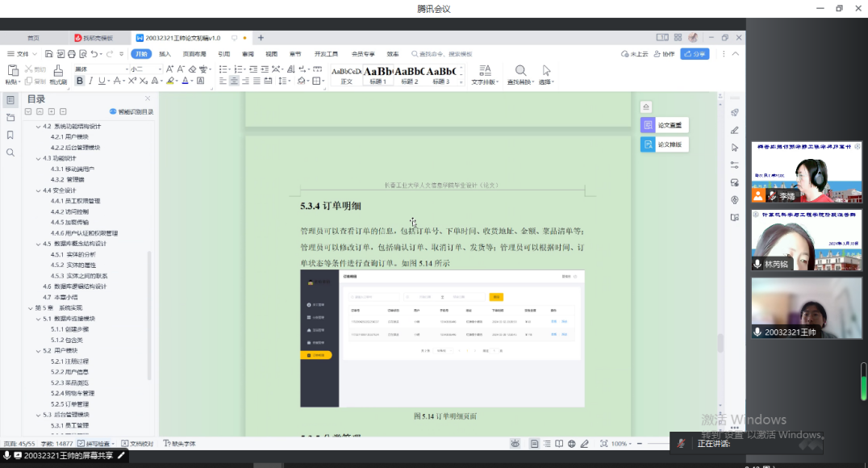This screenshot has height=468, width=868.
Task: Select center paragraph alignment
Action: 234,81
